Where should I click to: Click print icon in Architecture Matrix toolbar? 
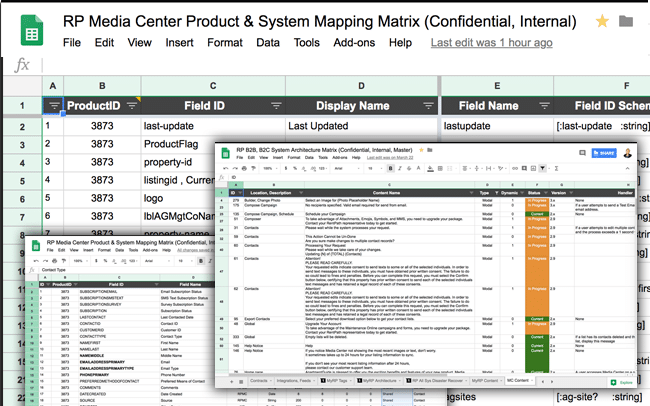click(x=244, y=168)
